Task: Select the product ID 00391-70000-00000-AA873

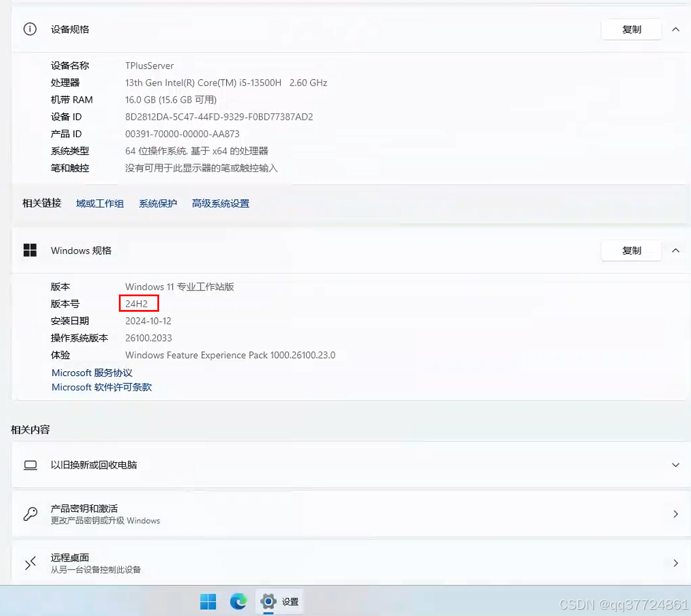Action: pyautogui.click(x=182, y=134)
